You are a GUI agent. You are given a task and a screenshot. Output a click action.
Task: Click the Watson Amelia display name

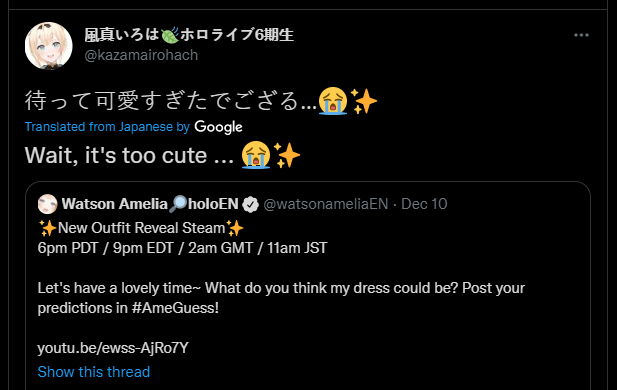(x=115, y=204)
